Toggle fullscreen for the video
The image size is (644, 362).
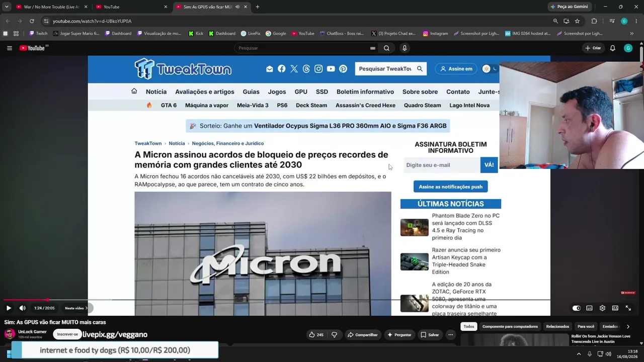tap(628, 308)
